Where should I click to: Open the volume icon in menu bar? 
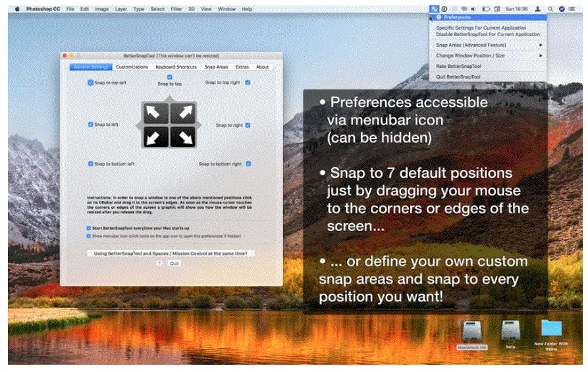pos(473,9)
